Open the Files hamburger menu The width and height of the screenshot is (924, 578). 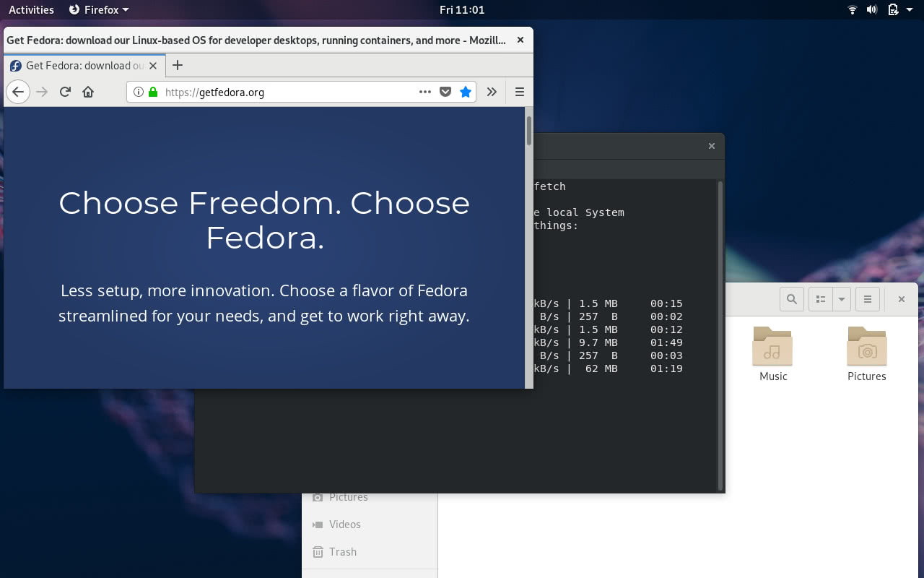tap(868, 299)
